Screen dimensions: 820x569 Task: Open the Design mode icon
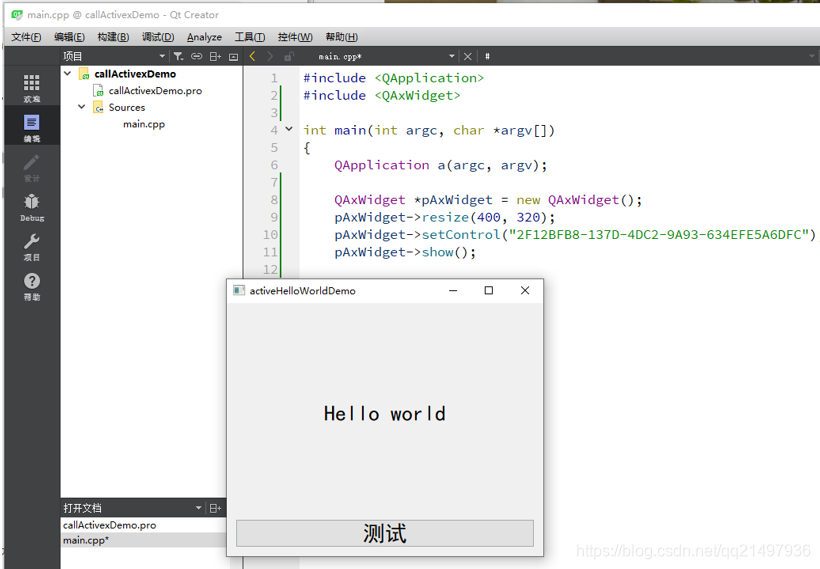[x=31, y=167]
